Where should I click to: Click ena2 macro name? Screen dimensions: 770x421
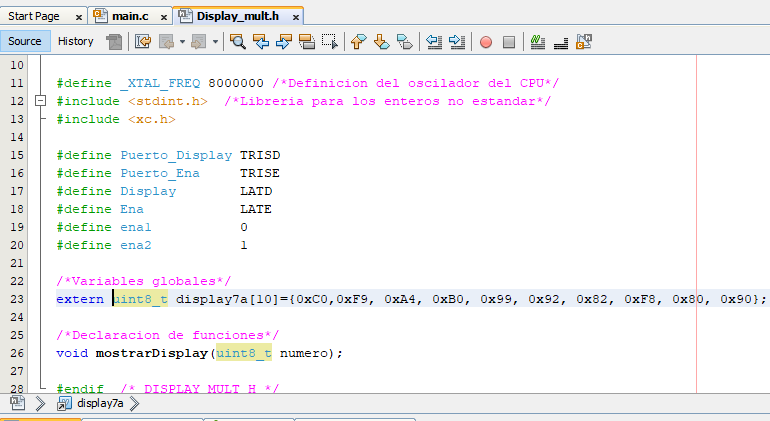pyautogui.click(x=136, y=245)
